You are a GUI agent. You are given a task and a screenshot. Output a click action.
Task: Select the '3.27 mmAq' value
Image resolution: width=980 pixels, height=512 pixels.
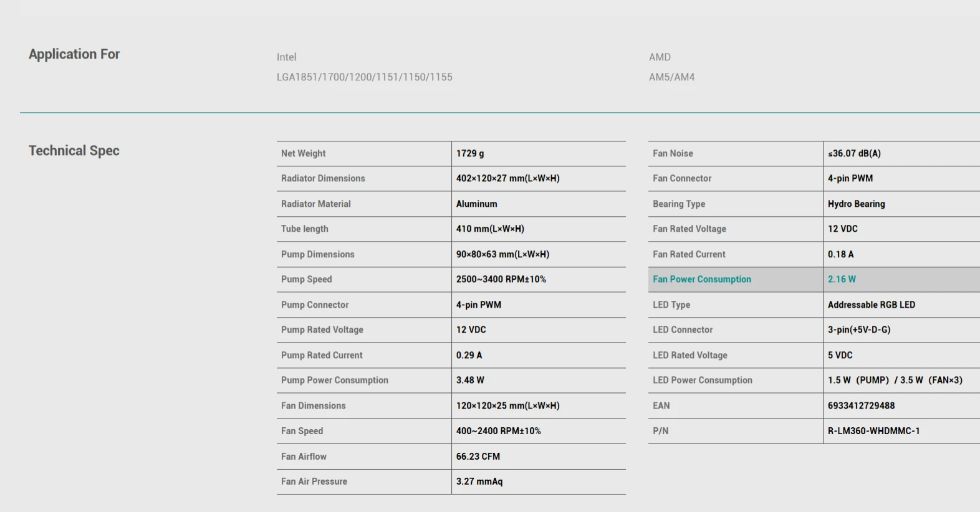tap(479, 481)
